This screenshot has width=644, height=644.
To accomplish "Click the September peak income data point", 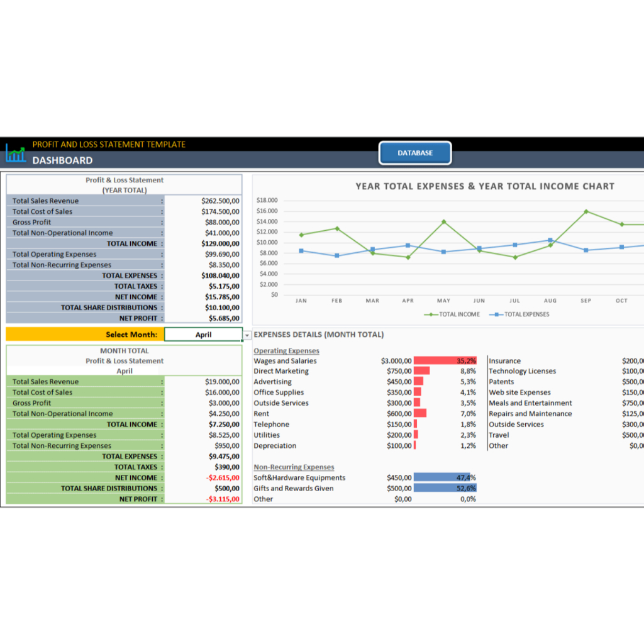I will [586, 212].
